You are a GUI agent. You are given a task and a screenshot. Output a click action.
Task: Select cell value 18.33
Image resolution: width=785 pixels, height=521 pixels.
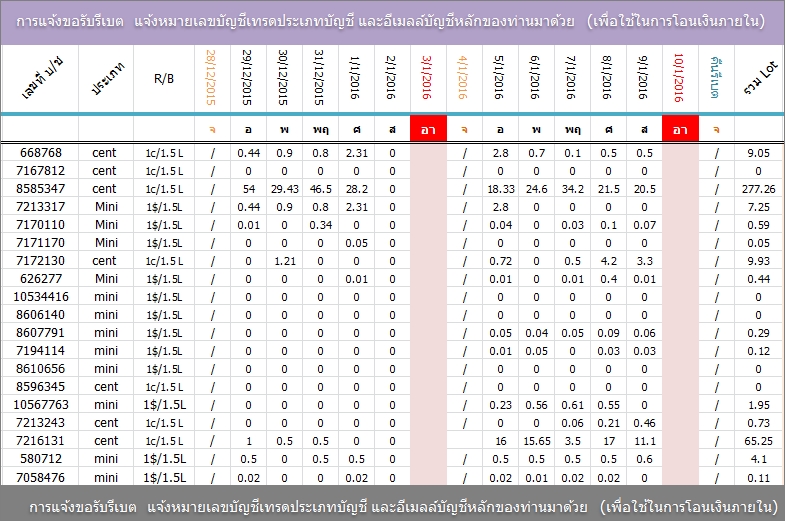(x=501, y=189)
